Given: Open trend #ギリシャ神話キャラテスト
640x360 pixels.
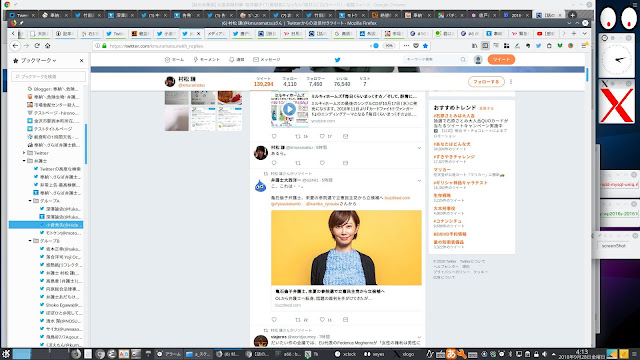Looking at the screenshot, I should pos(460,183).
